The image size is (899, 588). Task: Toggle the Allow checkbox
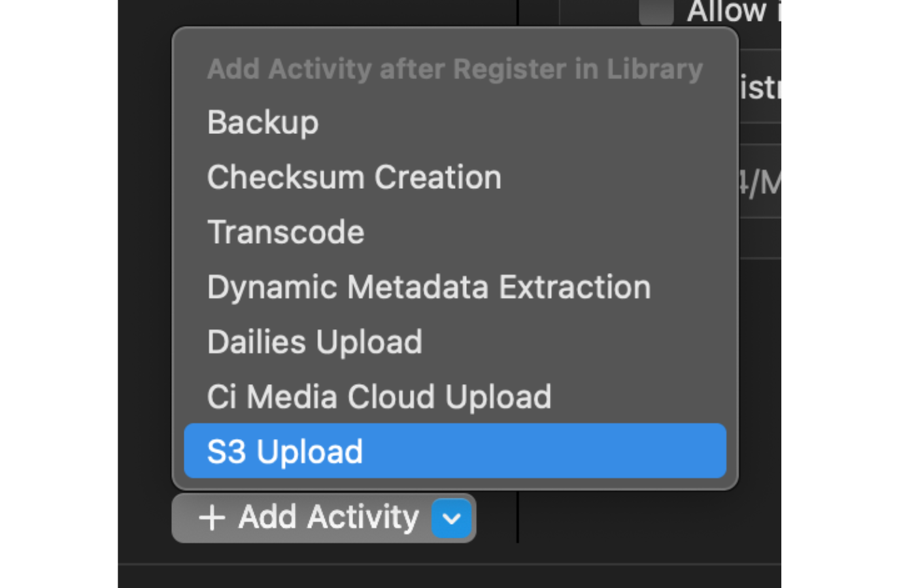(656, 12)
